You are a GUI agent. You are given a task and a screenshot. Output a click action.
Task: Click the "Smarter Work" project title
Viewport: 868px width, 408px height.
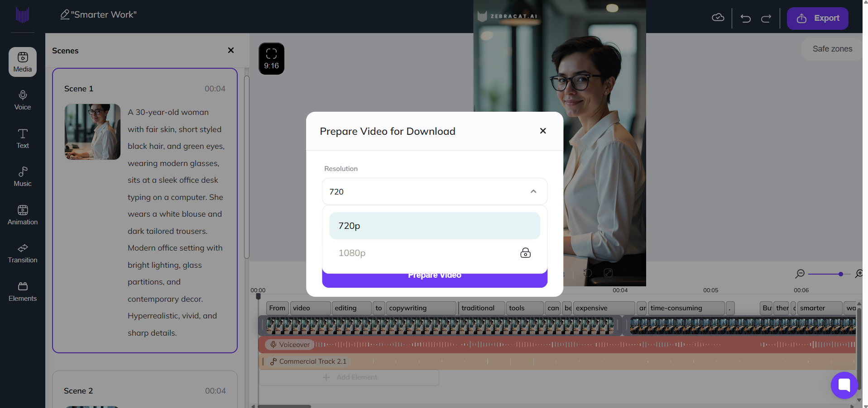point(104,14)
